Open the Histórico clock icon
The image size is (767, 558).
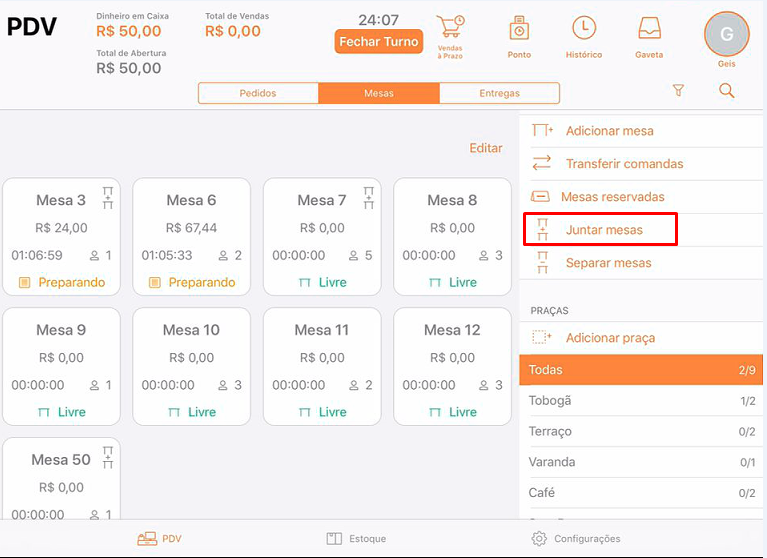[584, 28]
